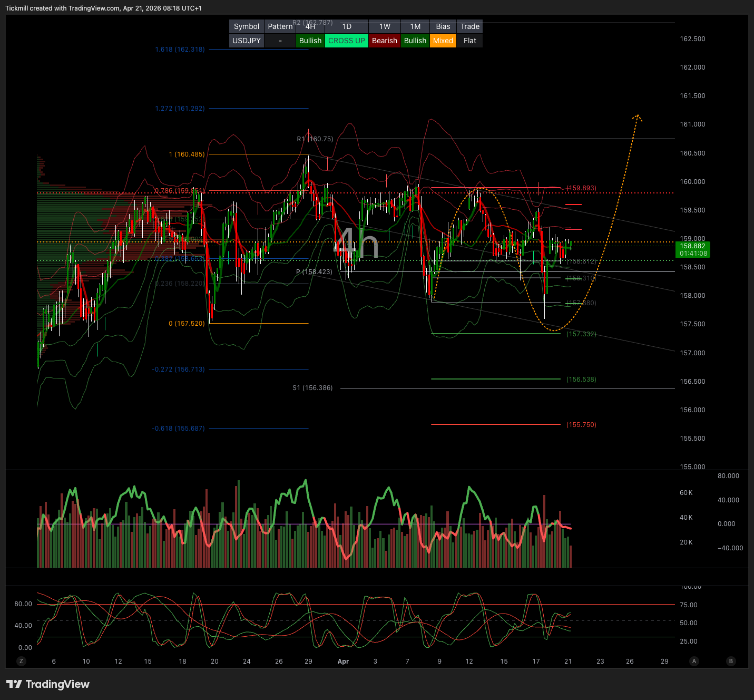This screenshot has width=754, height=700.
Task: Select the 4H column header
Action: point(310,26)
